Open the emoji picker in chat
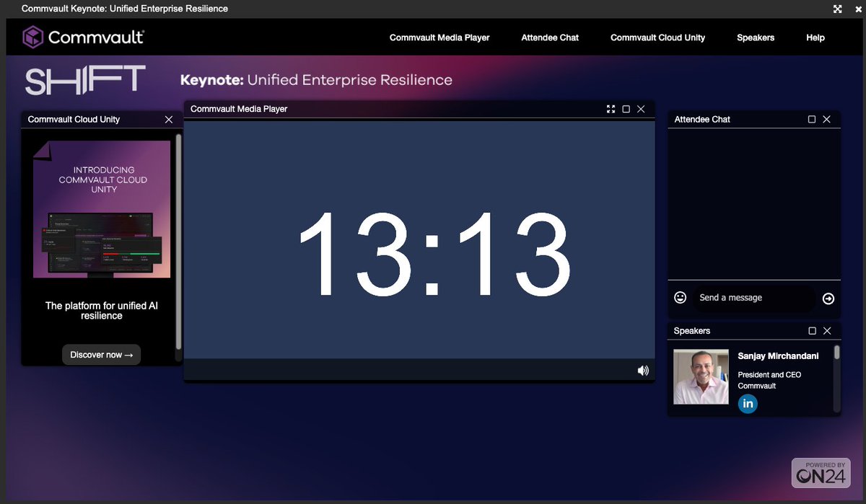Screen dimensions: 866x504 pyautogui.click(x=680, y=297)
